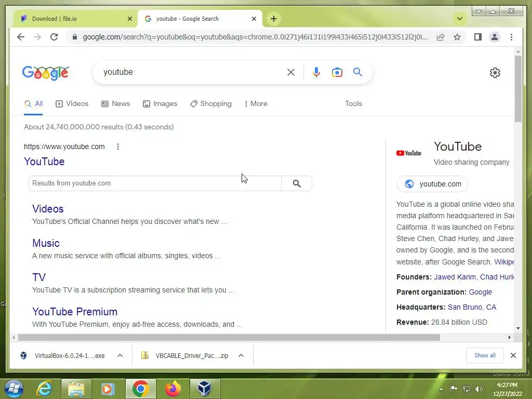Open the Tools search options
The height and width of the screenshot is (399, 532).
coord(353,103)
